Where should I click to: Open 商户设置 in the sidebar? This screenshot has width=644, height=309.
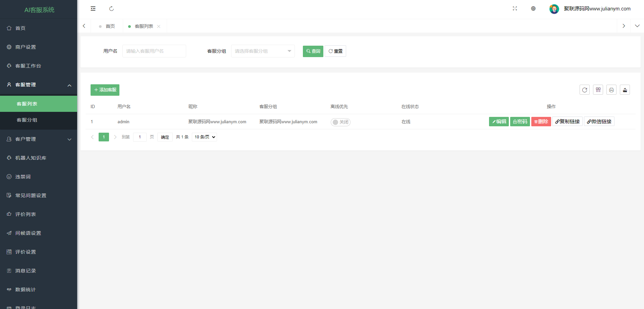[x=39, y=47]
